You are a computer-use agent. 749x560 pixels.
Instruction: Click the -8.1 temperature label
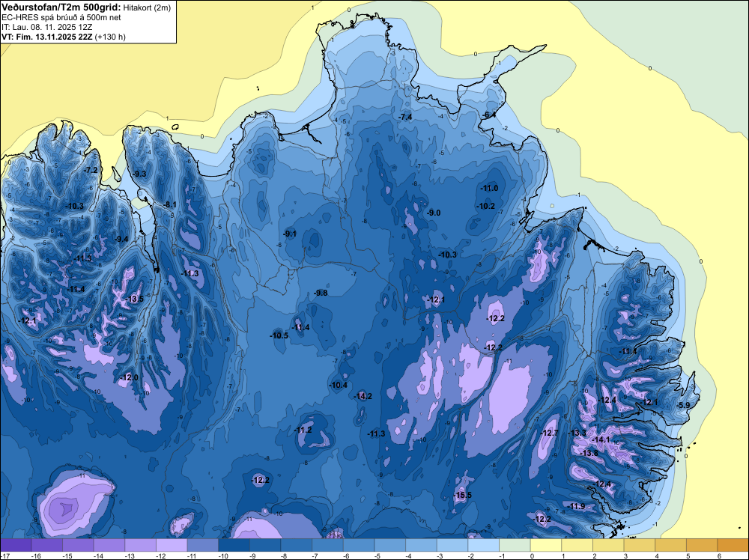pyautogui.click(x=169, y=205)
